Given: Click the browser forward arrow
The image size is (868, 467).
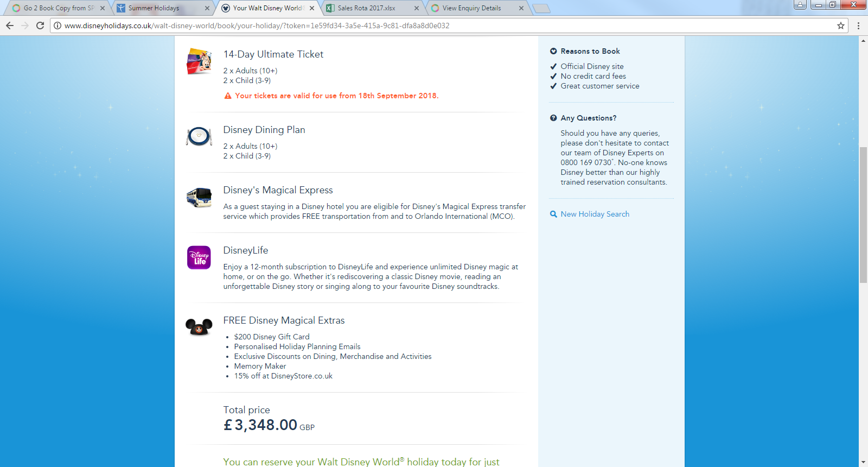Looking at the screenshot, I should [25, 26].
